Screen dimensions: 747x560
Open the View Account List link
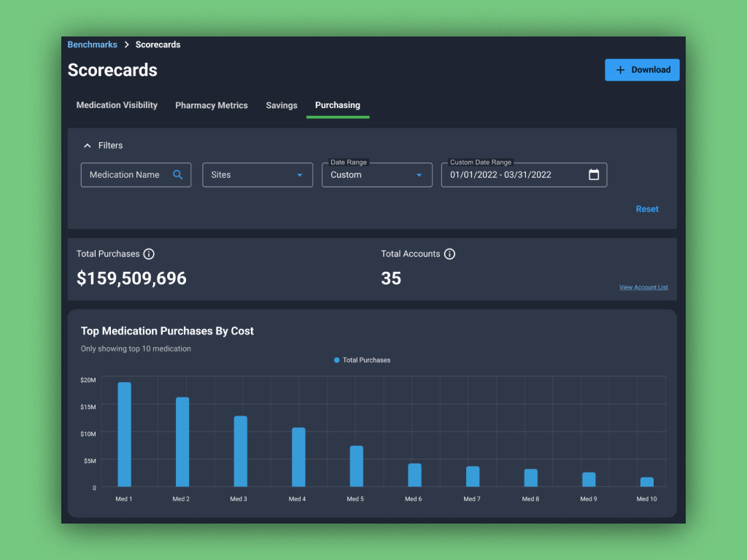(x=643, y=287)
